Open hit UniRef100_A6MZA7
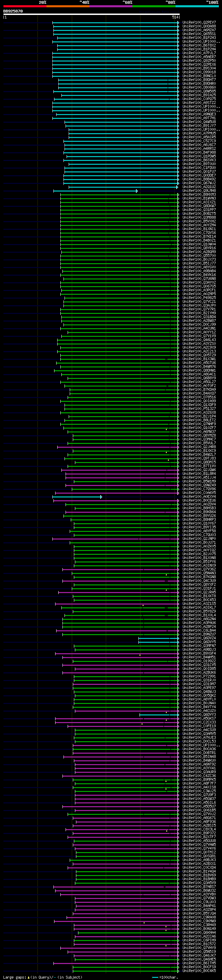 199,30
